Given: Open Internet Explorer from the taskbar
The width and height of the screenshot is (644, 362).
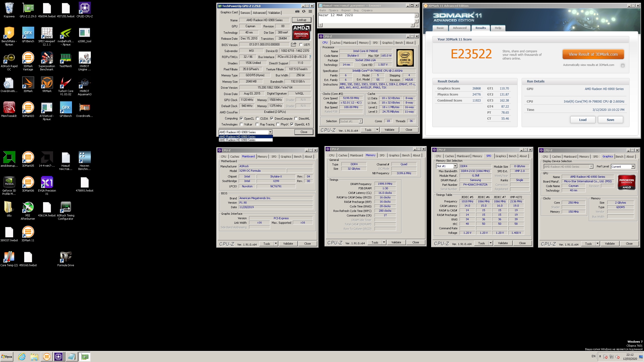Looking at the screenshot, I should tap(22, 356).
